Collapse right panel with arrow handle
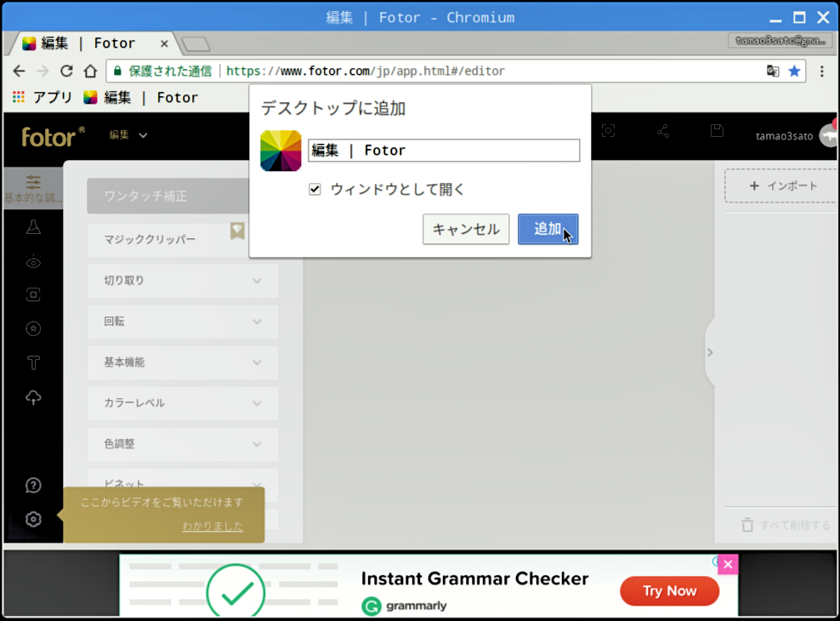This screenshot has width=840, height=621. pyautogui.click(x=710, y=352)
